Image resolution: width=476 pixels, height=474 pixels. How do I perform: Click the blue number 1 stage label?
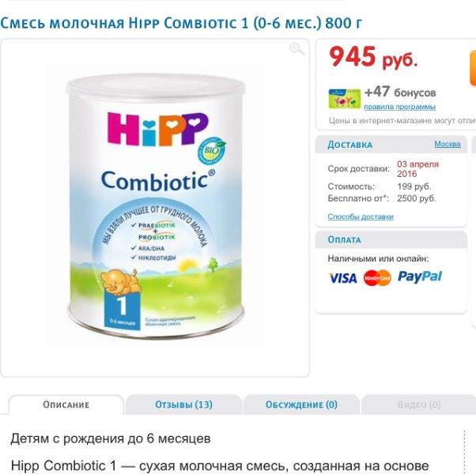point(123,309)
